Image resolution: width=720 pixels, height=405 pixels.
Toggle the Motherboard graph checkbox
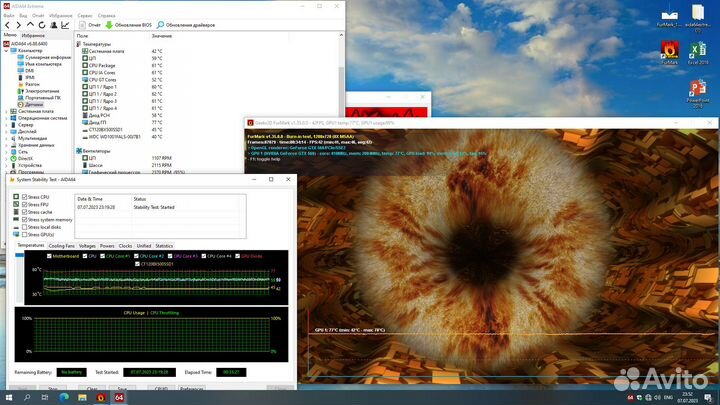(x=49, y=256)
